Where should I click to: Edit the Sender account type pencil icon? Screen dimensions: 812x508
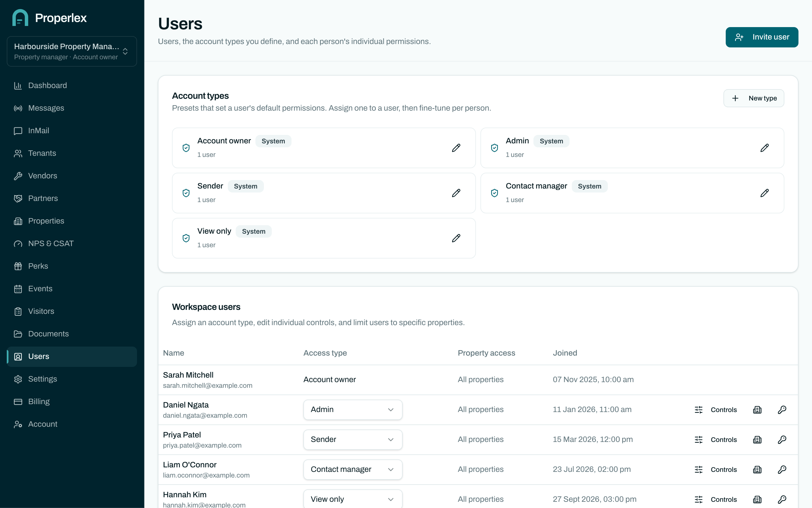pyautogui.click(x=456, y=193)
